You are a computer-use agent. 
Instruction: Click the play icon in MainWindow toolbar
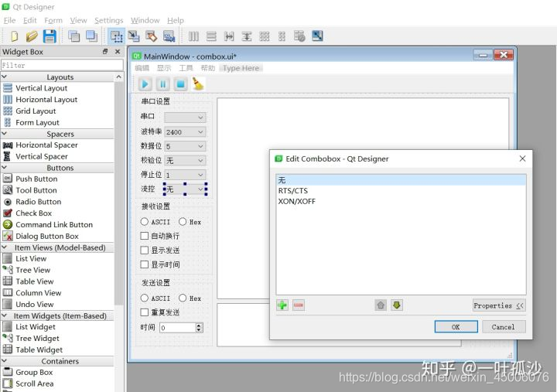pyautogui.click(x=145, y=84)
